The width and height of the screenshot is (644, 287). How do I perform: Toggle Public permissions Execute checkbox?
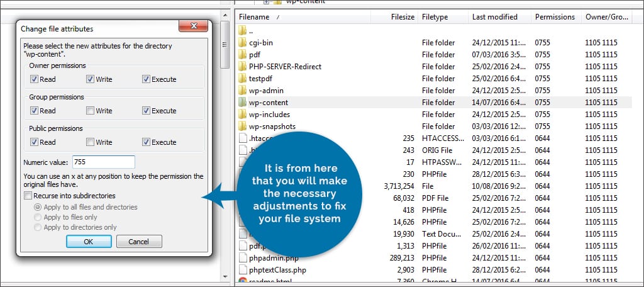tap(146, 142)
